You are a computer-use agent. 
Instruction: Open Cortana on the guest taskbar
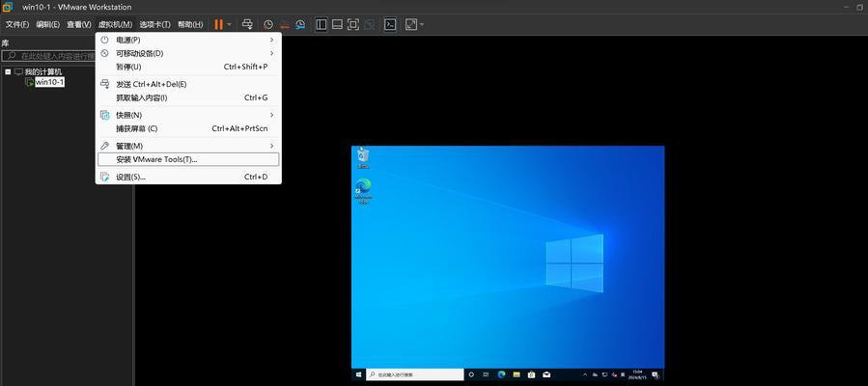471,374
